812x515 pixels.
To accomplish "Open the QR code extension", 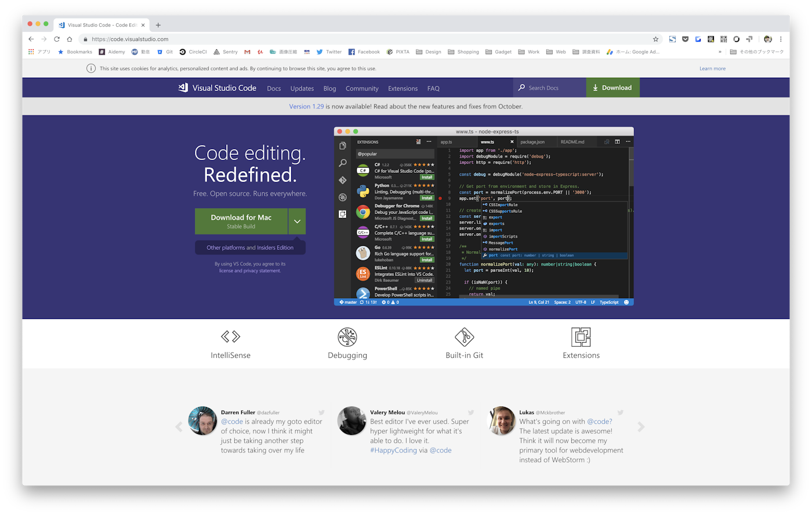I will [723, 39].
